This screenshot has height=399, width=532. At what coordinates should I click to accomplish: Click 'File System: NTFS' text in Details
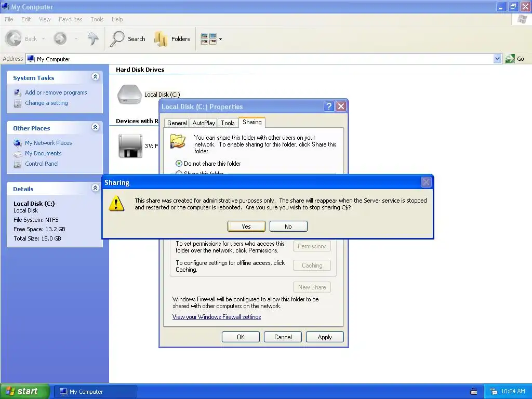click(36, 220)
